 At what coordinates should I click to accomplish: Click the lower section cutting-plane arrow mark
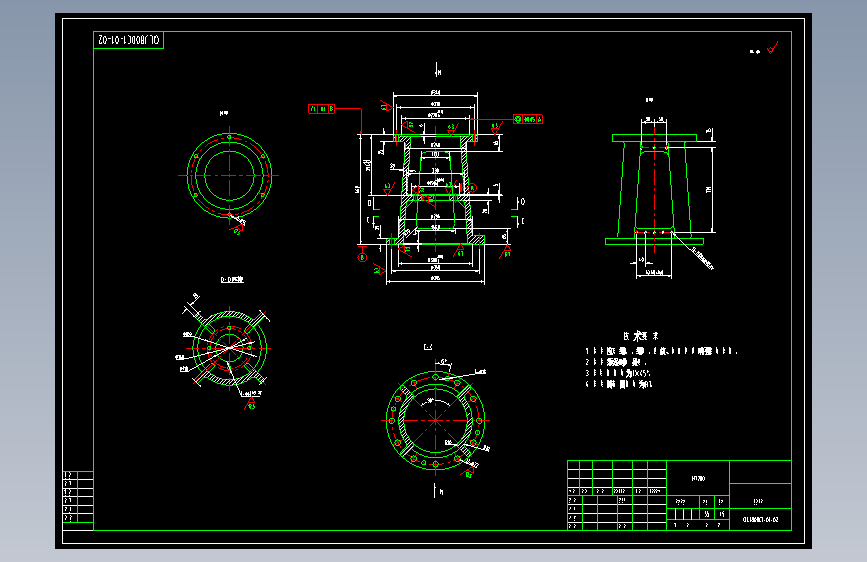tap(438, 491)
